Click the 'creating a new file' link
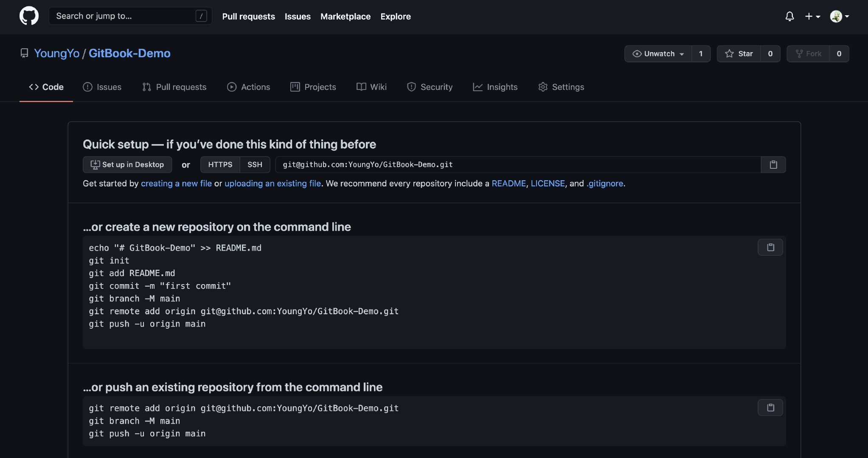This screenshot has height=458, width=868. click(176, 184)
